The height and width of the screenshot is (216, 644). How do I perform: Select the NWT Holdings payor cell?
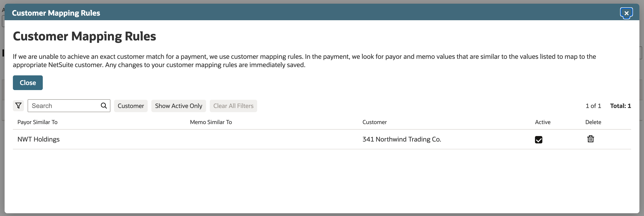point(38,139)
